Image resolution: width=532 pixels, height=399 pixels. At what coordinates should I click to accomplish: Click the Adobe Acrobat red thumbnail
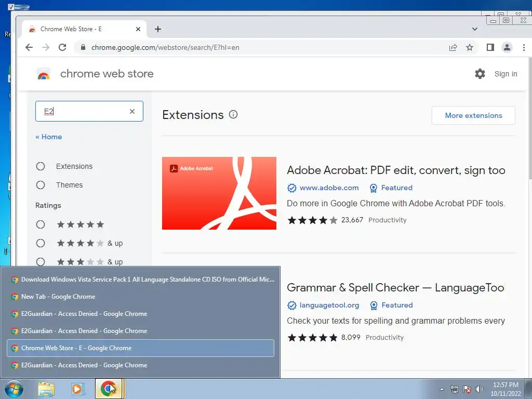coord(219,193)
